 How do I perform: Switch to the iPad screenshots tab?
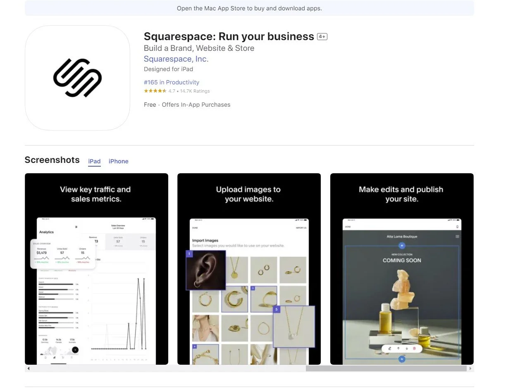pyautogui.click(x=94, y=161)
